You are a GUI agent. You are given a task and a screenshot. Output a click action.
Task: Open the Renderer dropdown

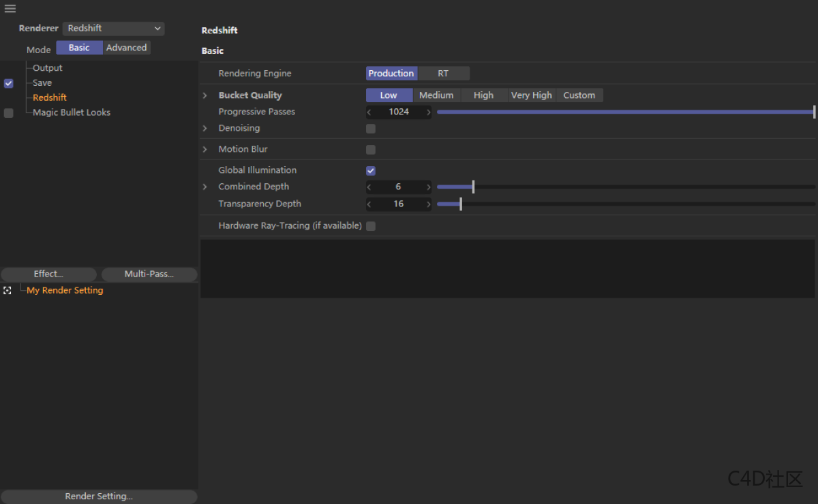pyautogui.click(x=114, y=29)
